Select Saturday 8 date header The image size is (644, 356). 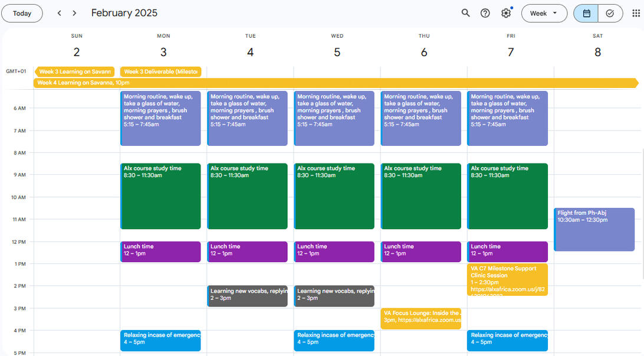[x=597, y=52]
